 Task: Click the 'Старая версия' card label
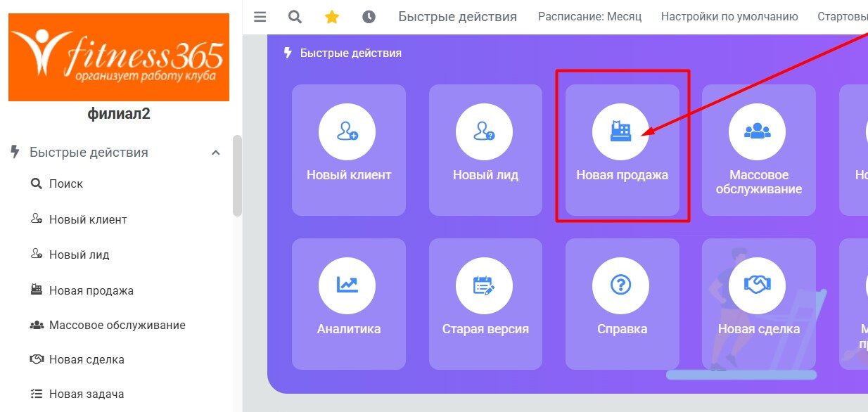pos(485,329)
